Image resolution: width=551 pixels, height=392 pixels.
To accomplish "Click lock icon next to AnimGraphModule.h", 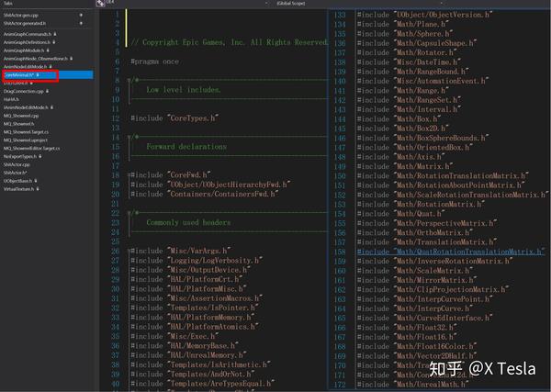I will click(x=48, y=50).
